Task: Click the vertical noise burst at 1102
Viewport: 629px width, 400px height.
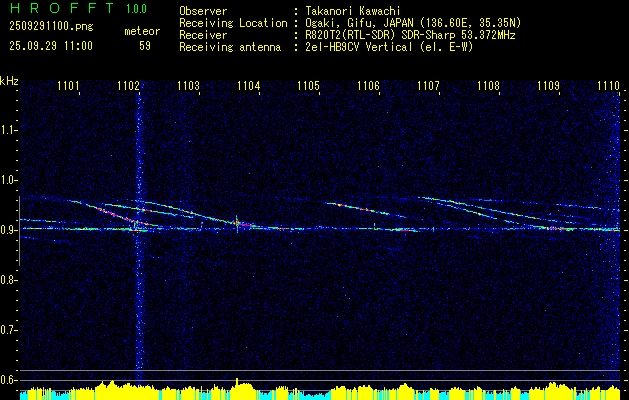Action: (139, 233)
